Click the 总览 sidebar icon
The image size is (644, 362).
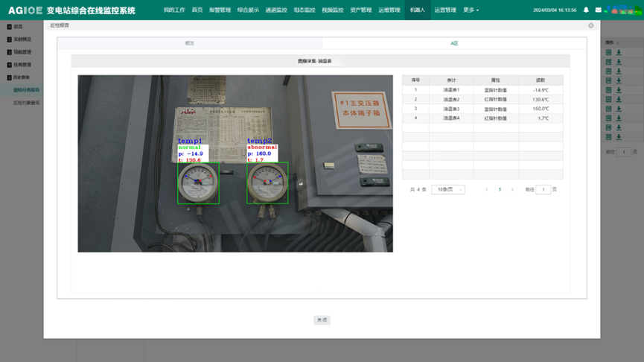pos(10,27)
